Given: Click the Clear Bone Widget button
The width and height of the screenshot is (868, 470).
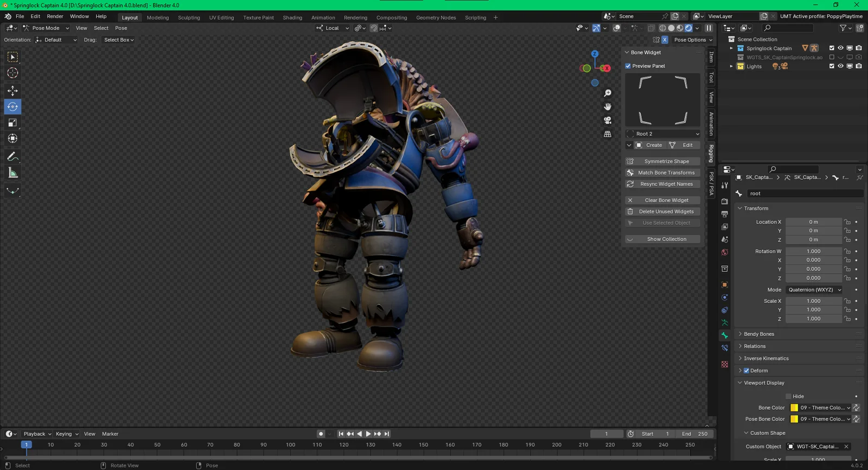Looking at the screenshot, I should 666,200.
